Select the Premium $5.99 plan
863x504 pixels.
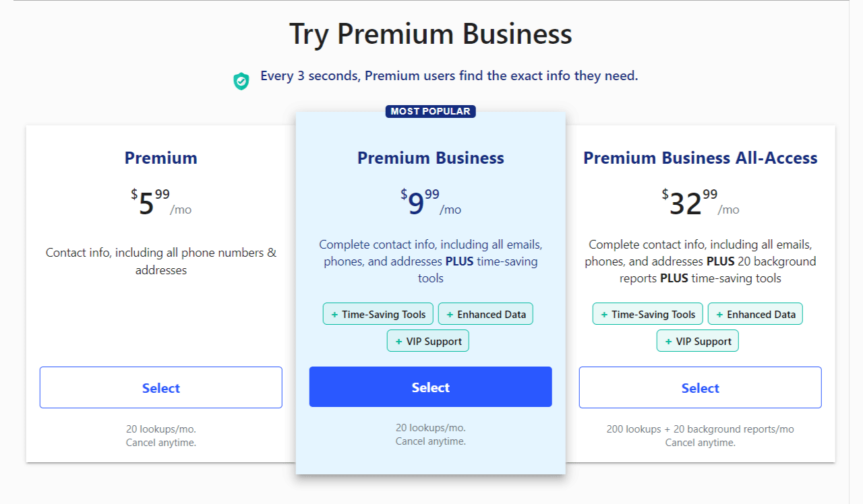[160, 387]
